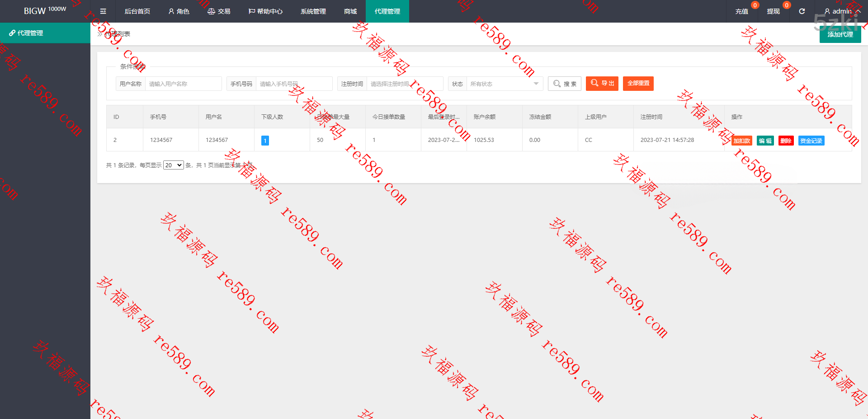Expand the admin user dropdown
Screen dimensions: 868x419
pyautogui.click(x=842, y=11)
